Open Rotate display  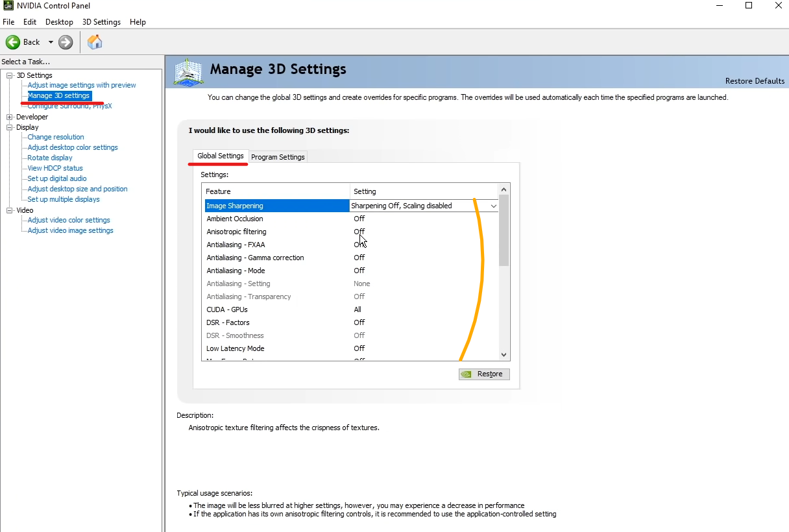click(x=50, y=158)
